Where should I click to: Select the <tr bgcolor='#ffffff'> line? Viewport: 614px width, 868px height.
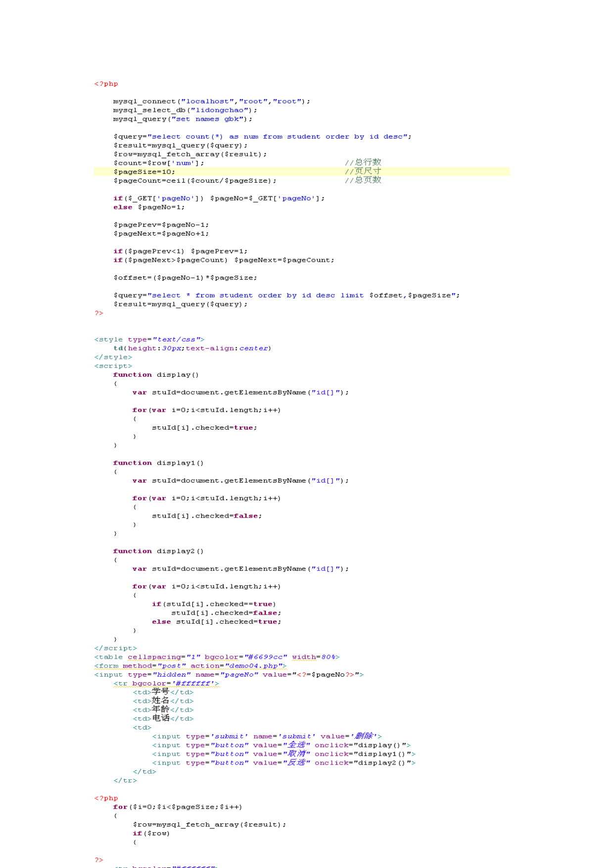point(166,684)
